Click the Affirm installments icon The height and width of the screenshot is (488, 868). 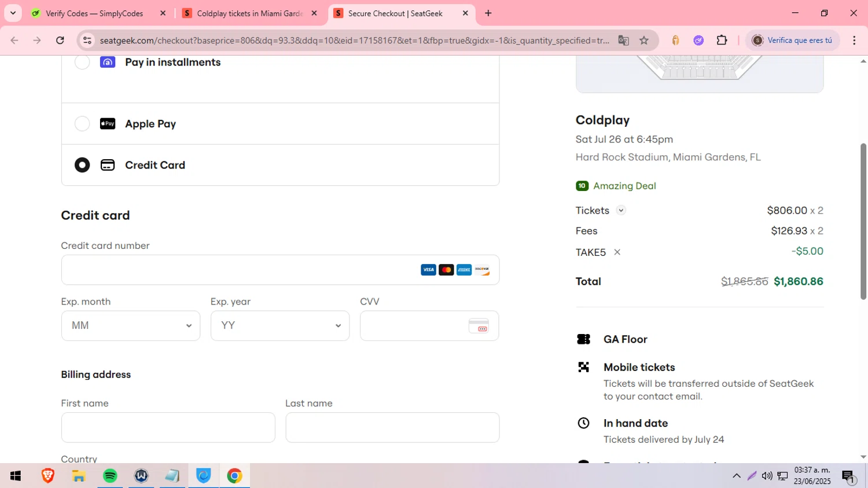coord(108,62)
